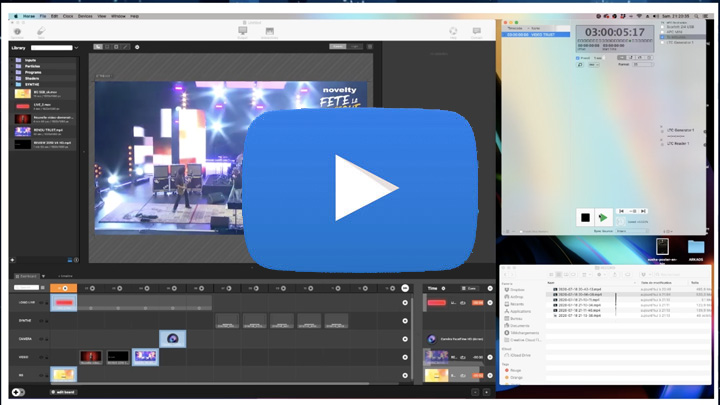Click the add circle at SYNTHE row end
This screenshot has width=720, height=405.
[405, 321]
